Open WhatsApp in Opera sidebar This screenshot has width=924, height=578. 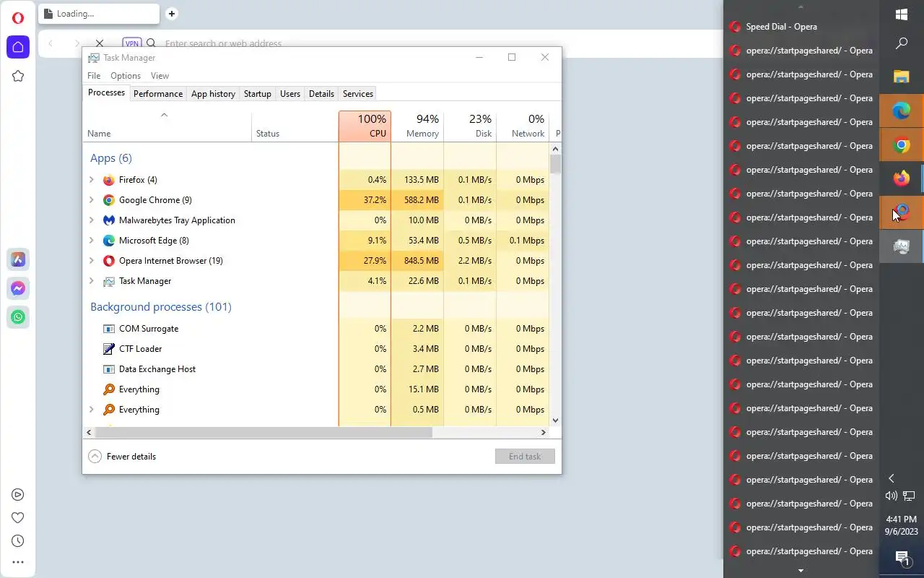coord(18,316)
